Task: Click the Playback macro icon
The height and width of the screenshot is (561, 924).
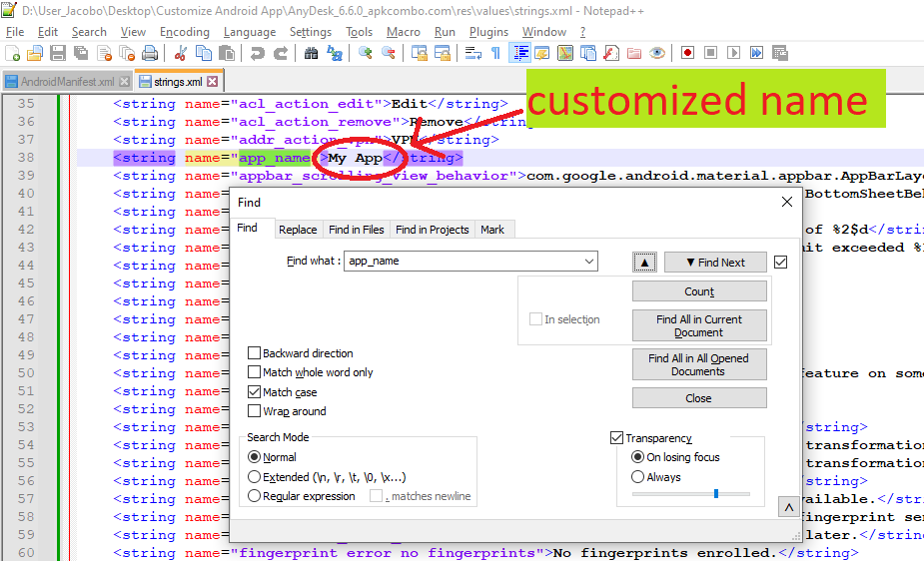Action: pos(733,53)
